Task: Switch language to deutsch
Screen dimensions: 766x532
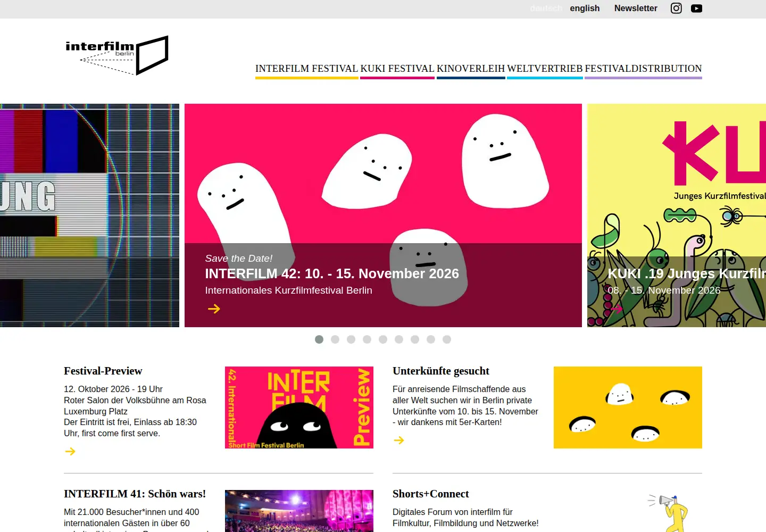Action: click(546, 8)
